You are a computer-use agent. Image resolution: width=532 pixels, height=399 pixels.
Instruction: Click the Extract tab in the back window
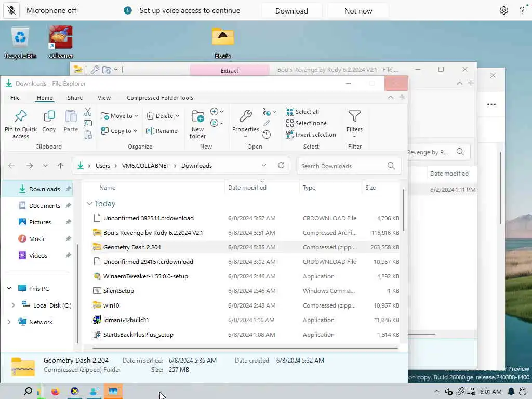pos(229,70)
